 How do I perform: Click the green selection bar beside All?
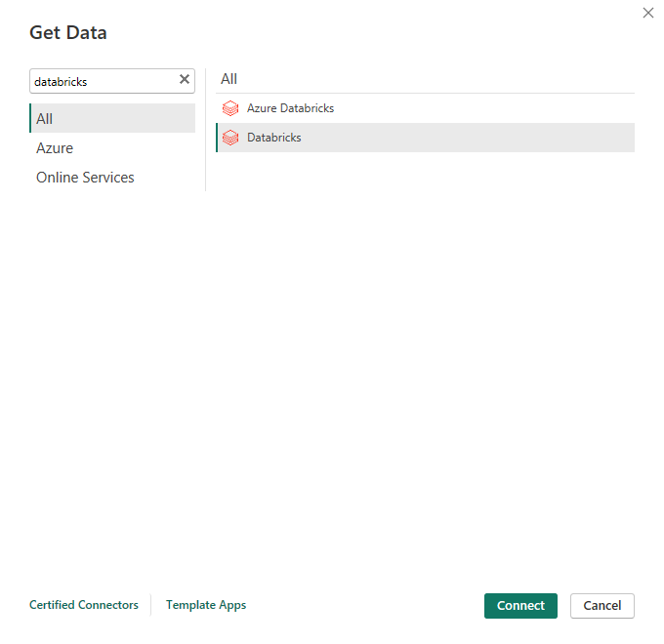coord(30,119)
